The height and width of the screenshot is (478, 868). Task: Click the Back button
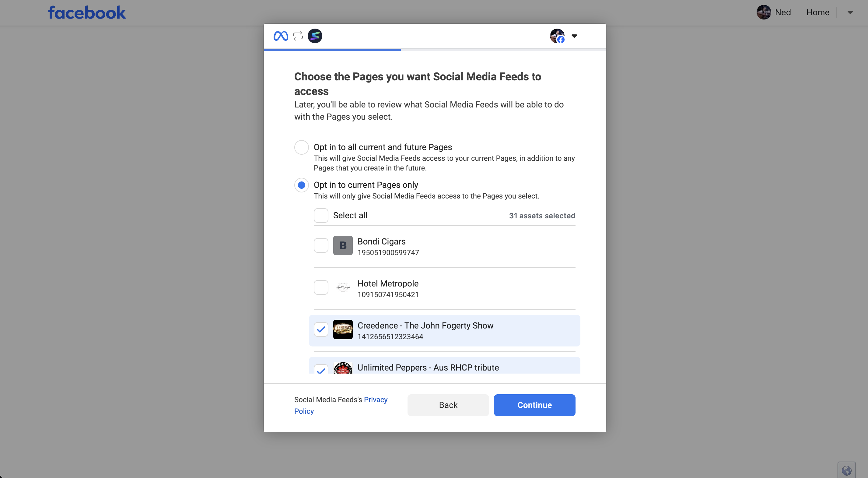[x=448, y=405]
